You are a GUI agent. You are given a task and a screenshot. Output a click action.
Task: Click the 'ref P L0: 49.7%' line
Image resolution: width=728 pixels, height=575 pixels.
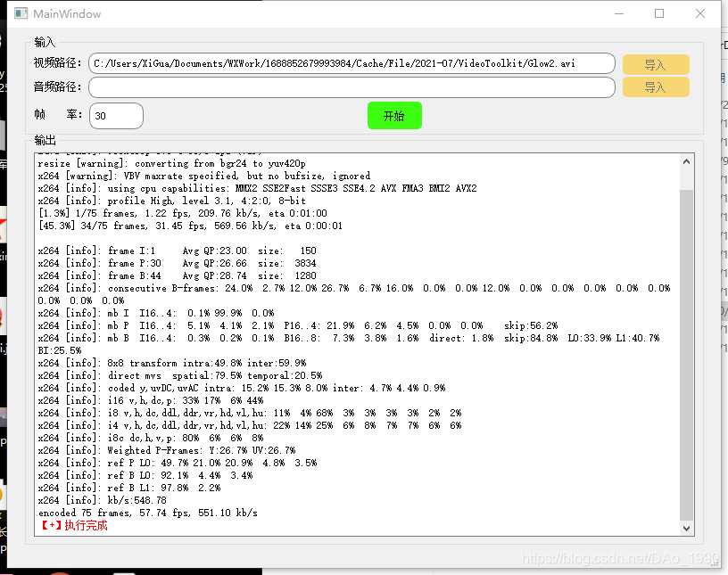tap(178, 463)
